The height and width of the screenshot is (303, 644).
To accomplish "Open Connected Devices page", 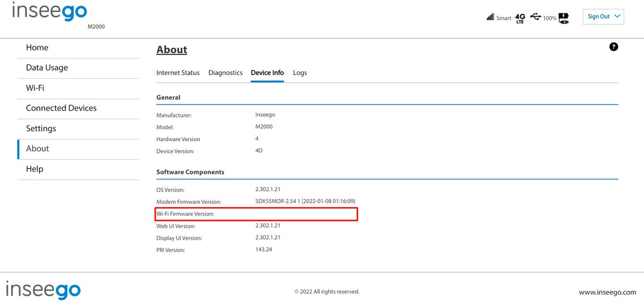I will (78, 108).
